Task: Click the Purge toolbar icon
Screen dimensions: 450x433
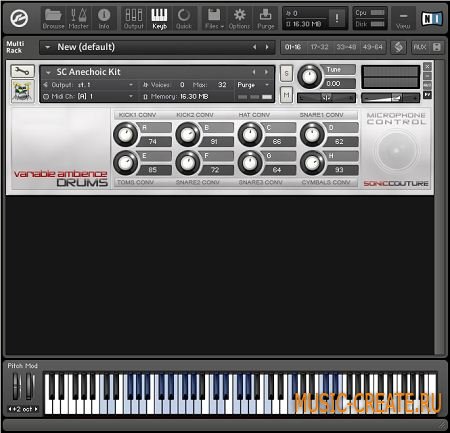Action: [266, 19]
